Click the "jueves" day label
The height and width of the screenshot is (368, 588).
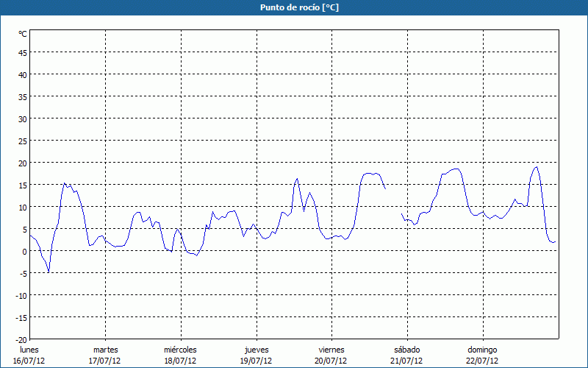[256, 350]
